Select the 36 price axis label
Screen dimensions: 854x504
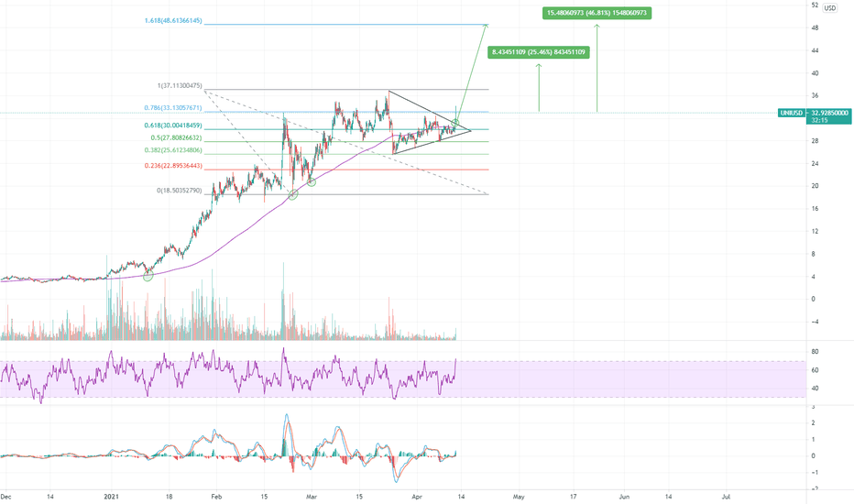[815, 96]
